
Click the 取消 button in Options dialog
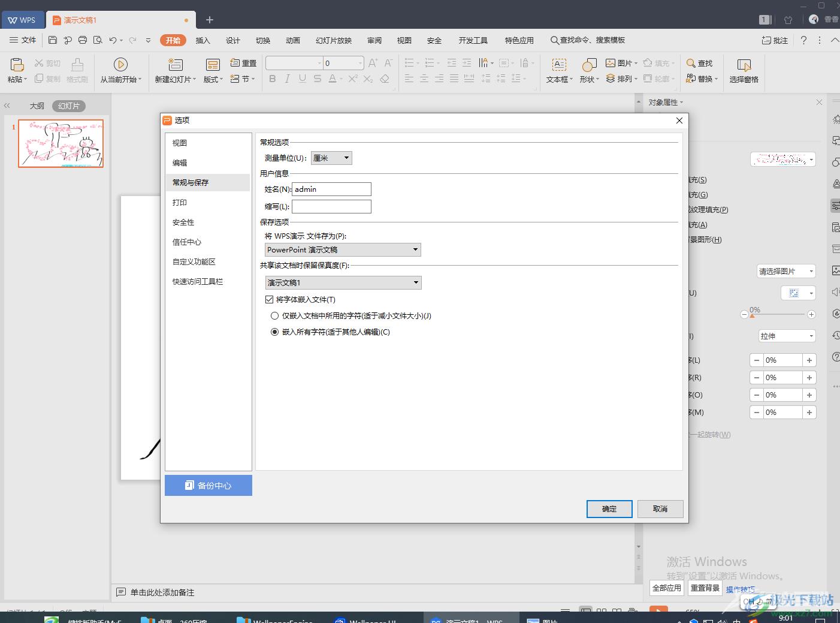(x=660, y=508)
